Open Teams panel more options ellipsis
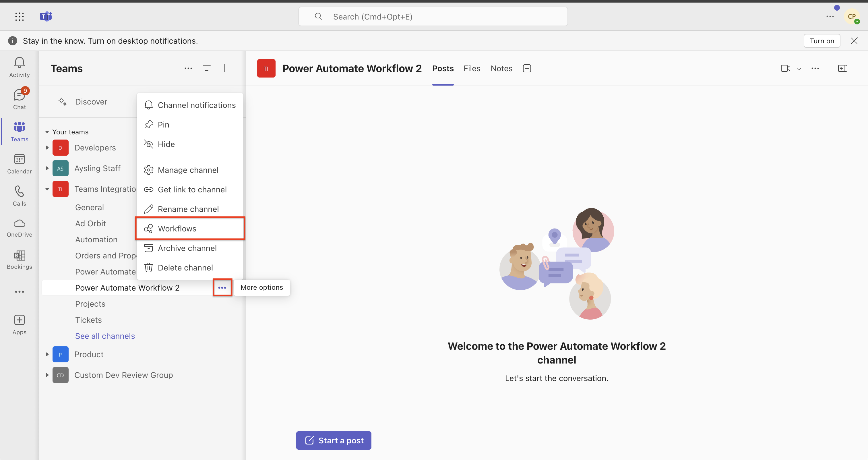The height and width of the screenshot is (460, 868). coord(188,68)
